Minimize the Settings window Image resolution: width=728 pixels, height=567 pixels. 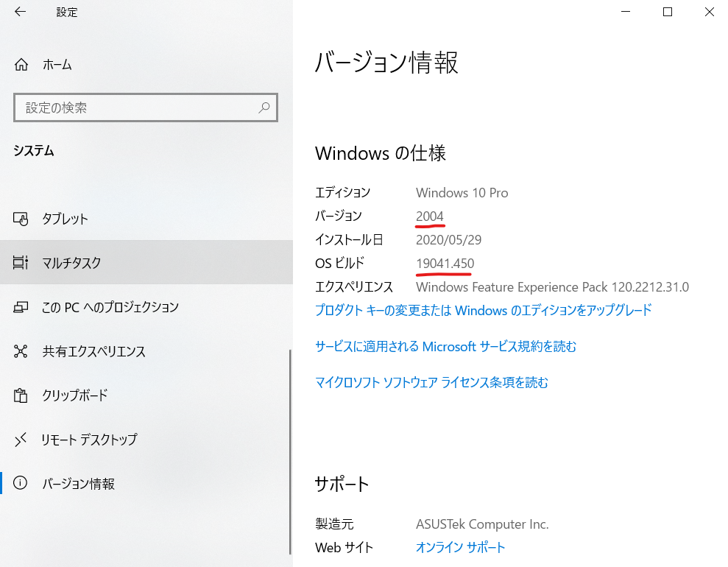[x=626, y=12]
